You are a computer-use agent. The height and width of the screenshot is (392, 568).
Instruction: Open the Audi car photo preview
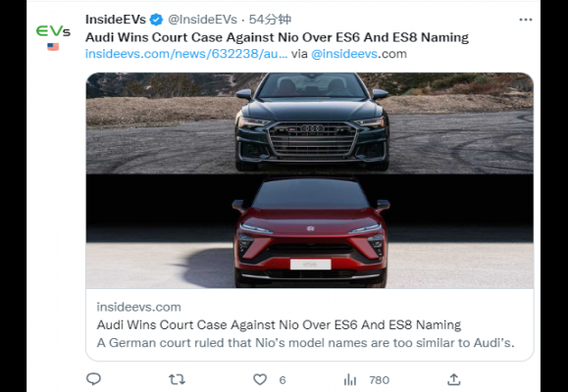(310, 123)
